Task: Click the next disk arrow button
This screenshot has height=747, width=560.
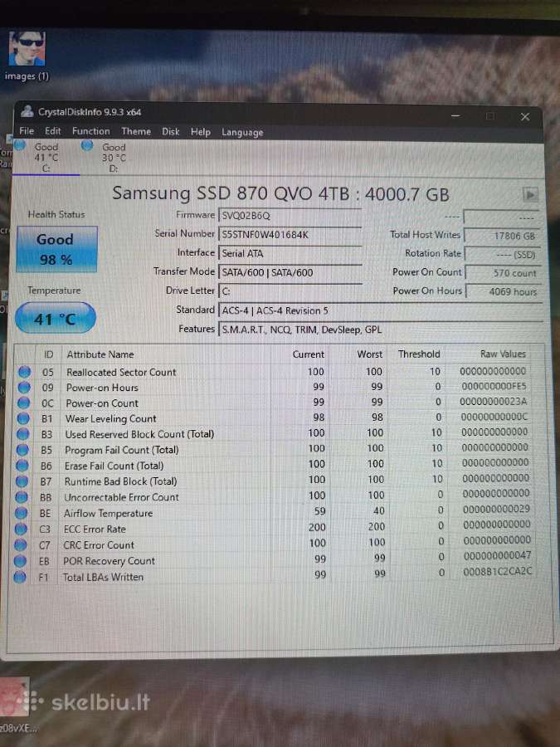Action: point(530,194)
